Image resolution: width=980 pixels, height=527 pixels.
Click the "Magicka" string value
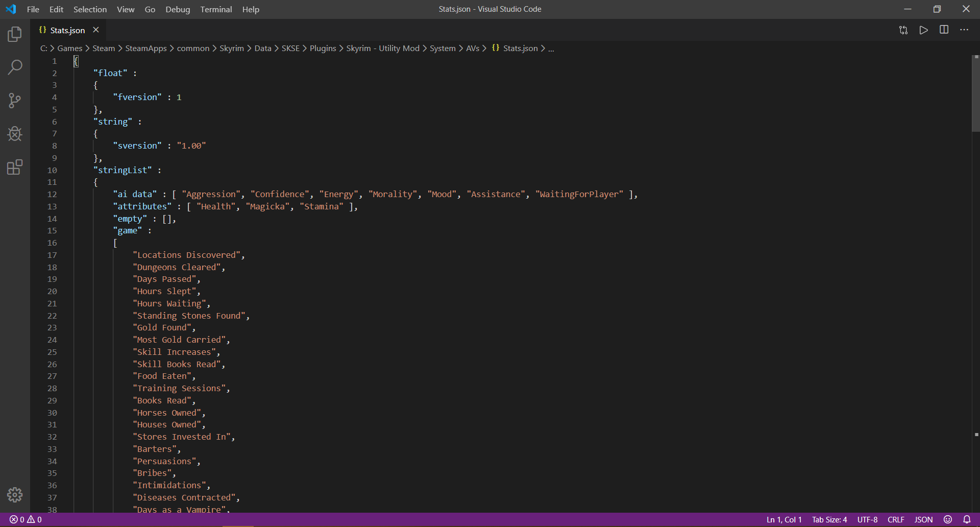[268, 206]
